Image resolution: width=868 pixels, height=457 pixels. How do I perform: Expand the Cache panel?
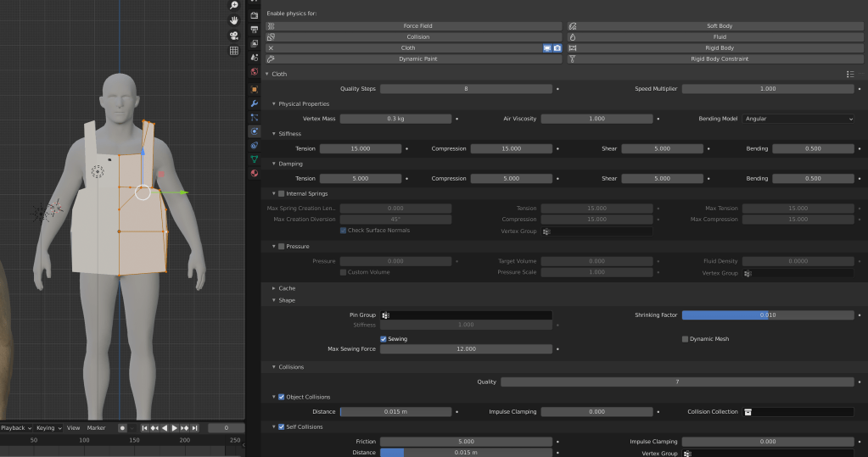point(287,288)
